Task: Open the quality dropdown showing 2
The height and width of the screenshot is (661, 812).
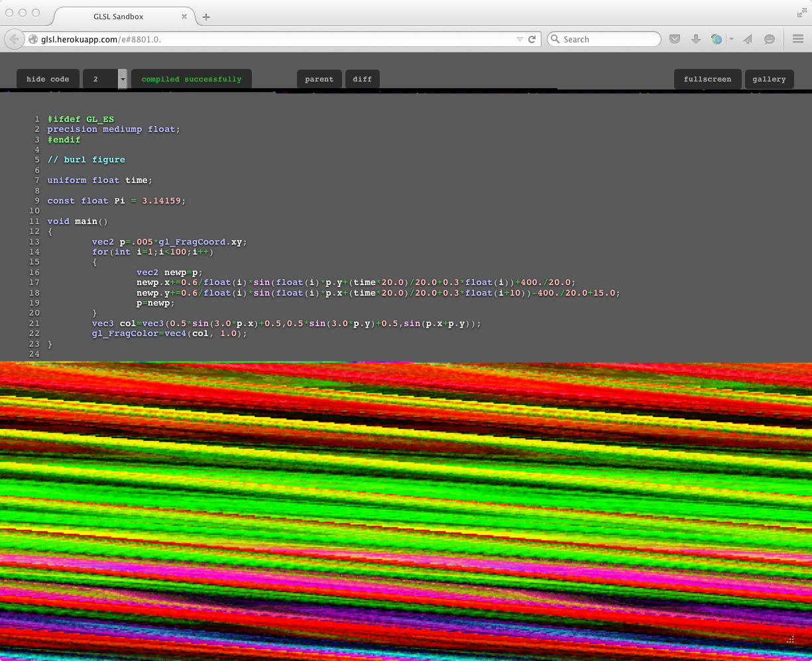Action: pos(105,79)
